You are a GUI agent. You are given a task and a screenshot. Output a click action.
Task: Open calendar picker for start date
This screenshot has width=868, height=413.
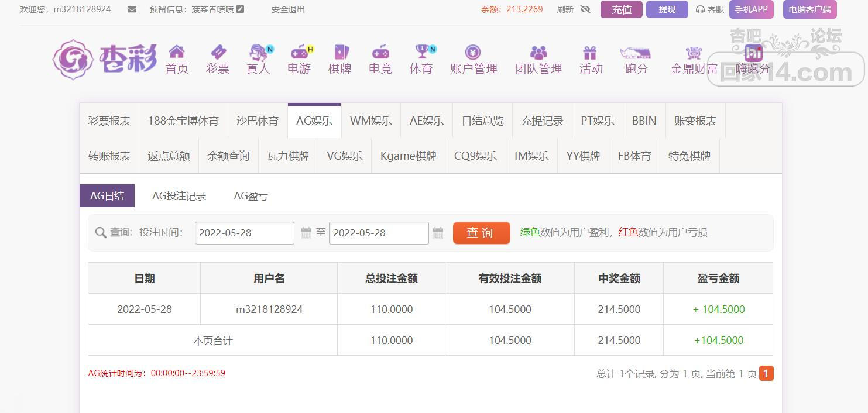click(306, 233)
